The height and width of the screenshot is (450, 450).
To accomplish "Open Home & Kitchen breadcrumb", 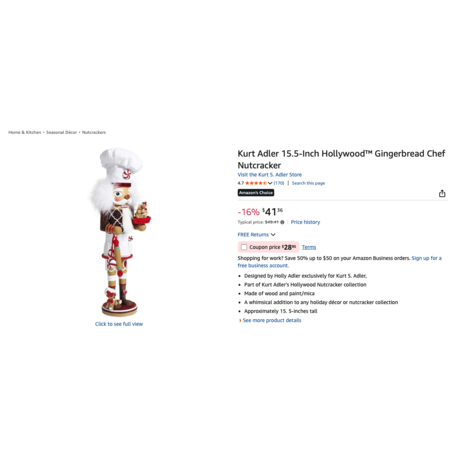I will (25, 132).
